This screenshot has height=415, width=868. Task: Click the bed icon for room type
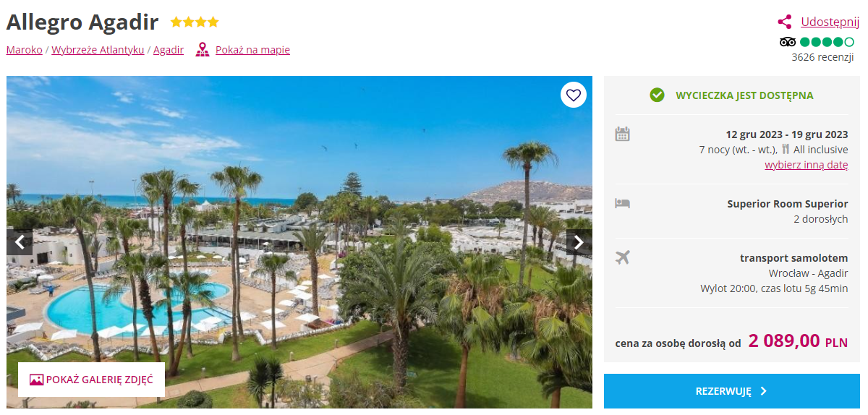622,203
